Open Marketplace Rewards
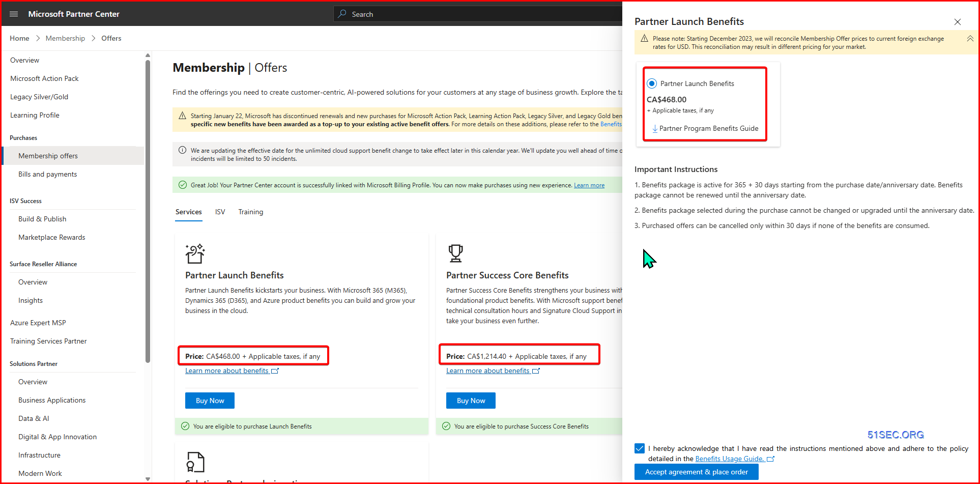 [52, 237]
